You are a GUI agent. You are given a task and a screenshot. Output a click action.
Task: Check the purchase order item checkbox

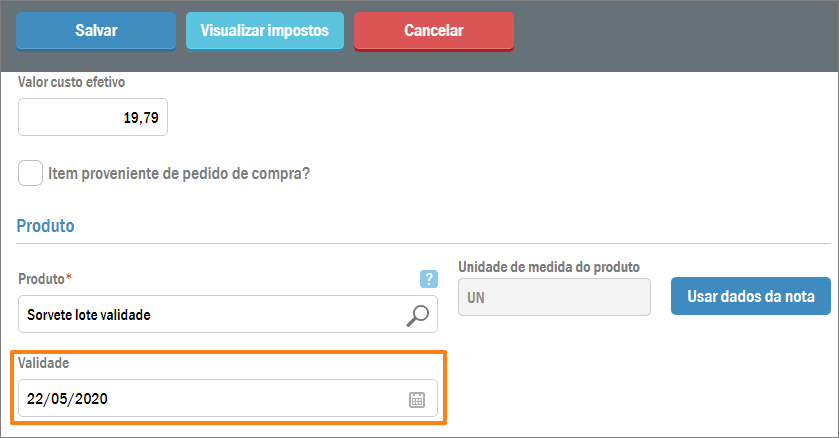(31, 172)
